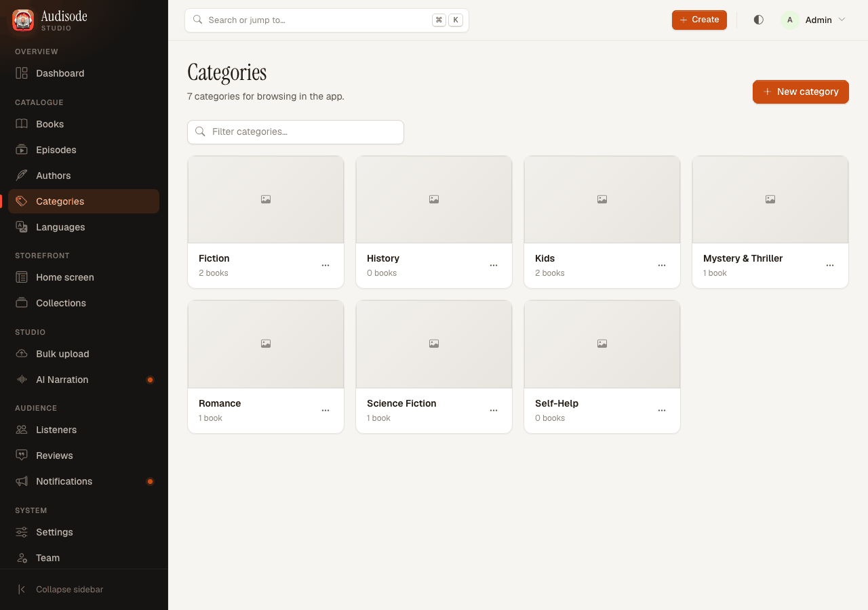
Task: Collapse the sidebar
Action: (x=84, y=590)
